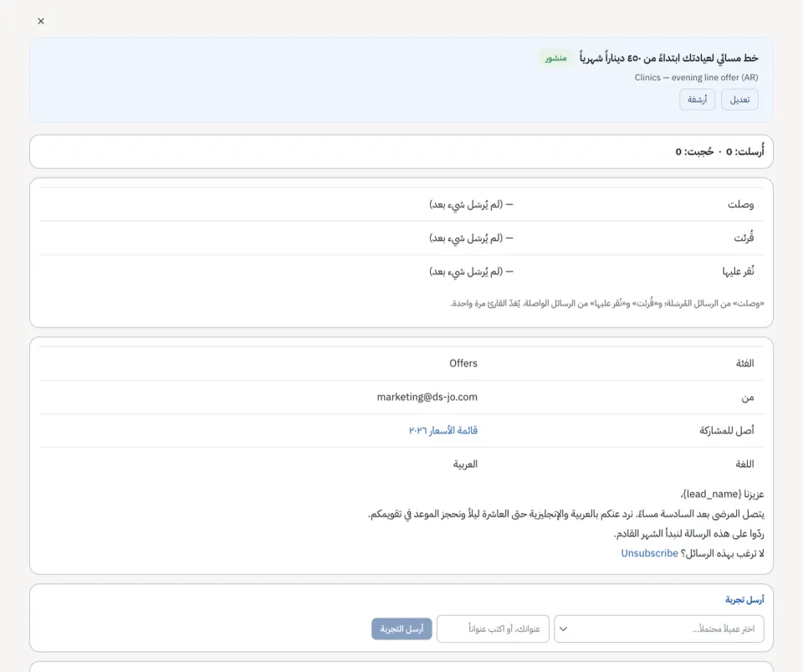Click the أرسل التجربة button
The image size is (803, 672).
tap(401, 629)
